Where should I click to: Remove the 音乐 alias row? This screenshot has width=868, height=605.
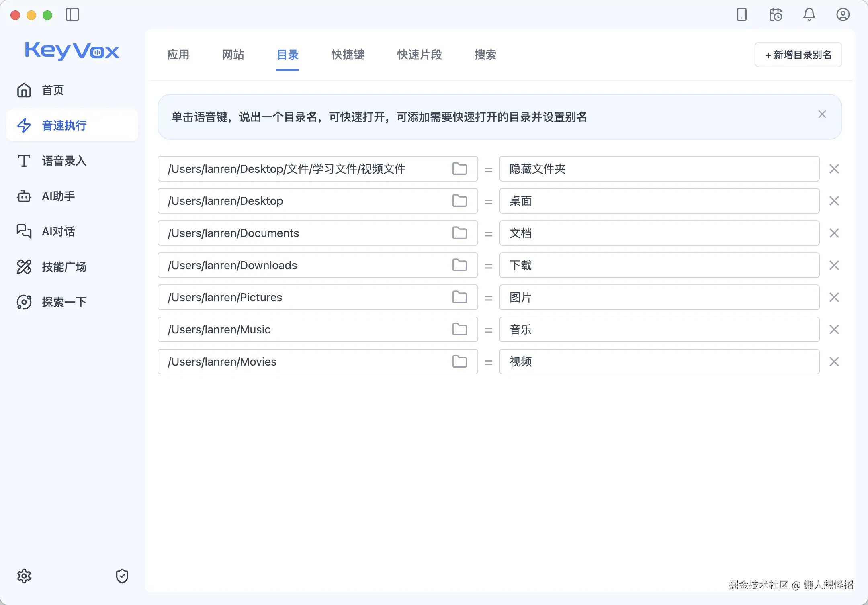[834, 329]
